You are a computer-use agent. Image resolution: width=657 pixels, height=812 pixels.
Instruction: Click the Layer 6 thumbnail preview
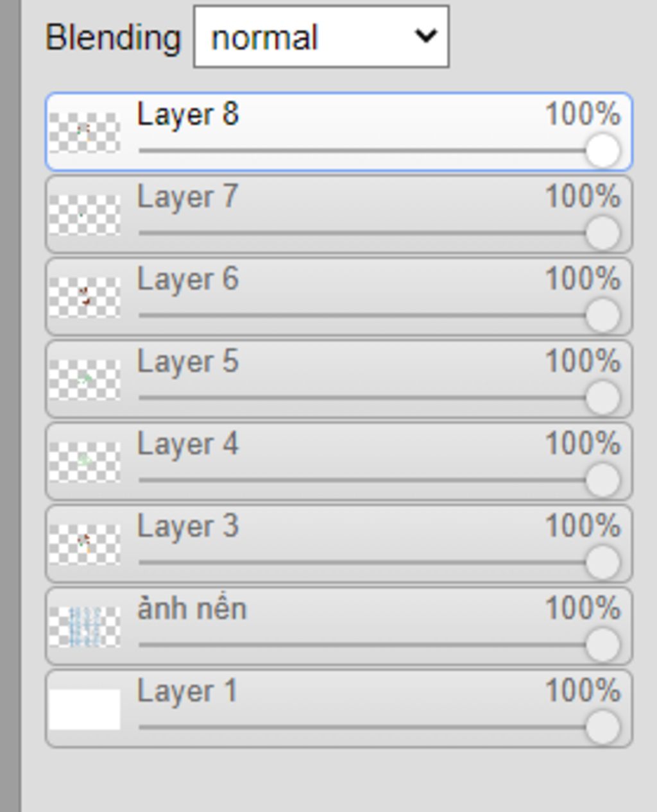click(x=85, y=297)
